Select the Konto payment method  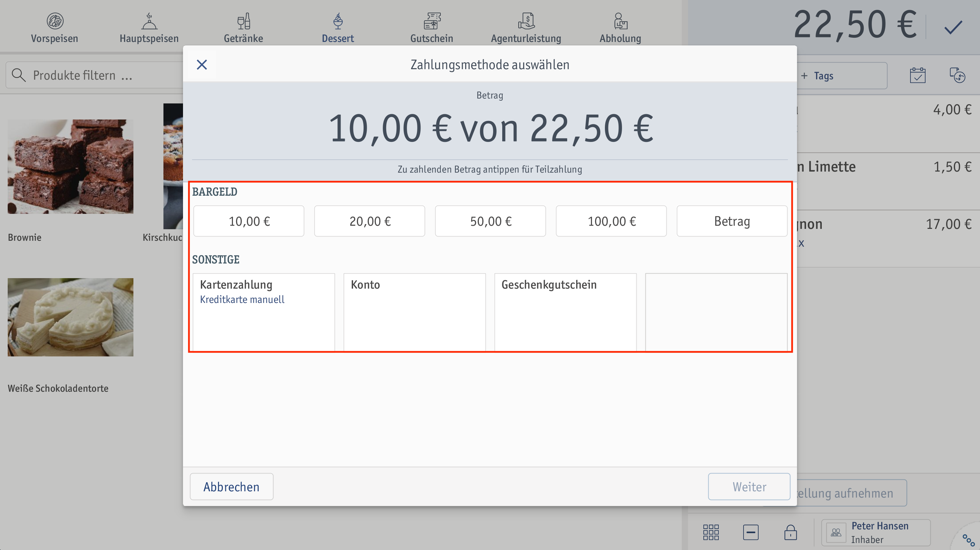pos(415,312)
